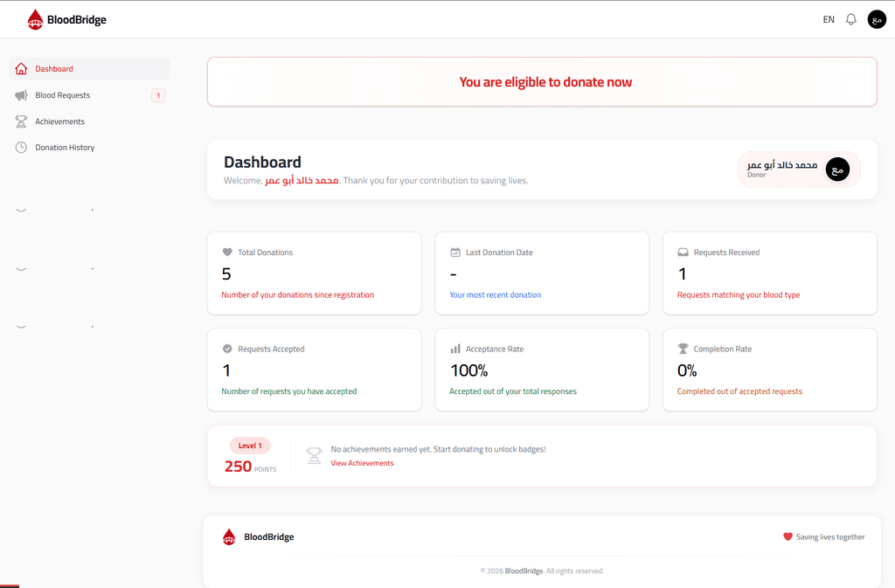The width and height of the screenshot is (895, 588).
Task: Click the Dashboard home icon
Action: pos(21,69)
